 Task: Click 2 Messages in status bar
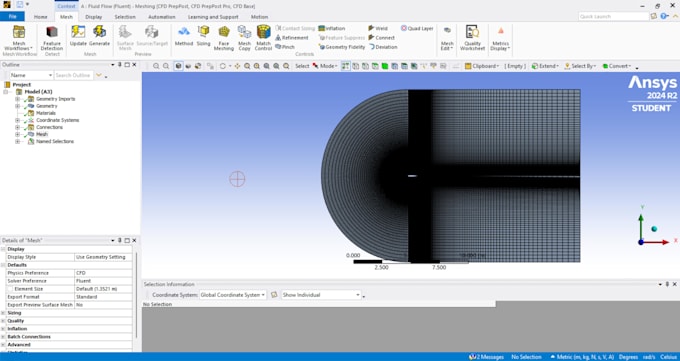[x=486, y=357]
